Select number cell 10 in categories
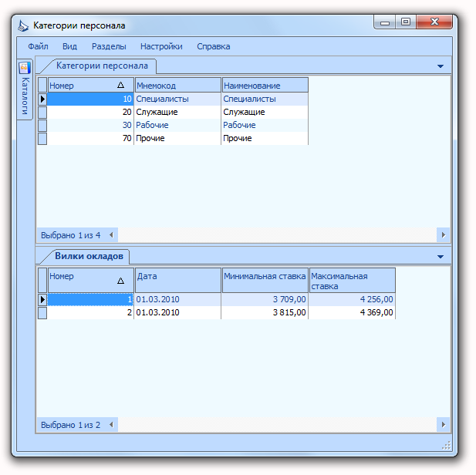476x475 pixels. tap(90, 99)
